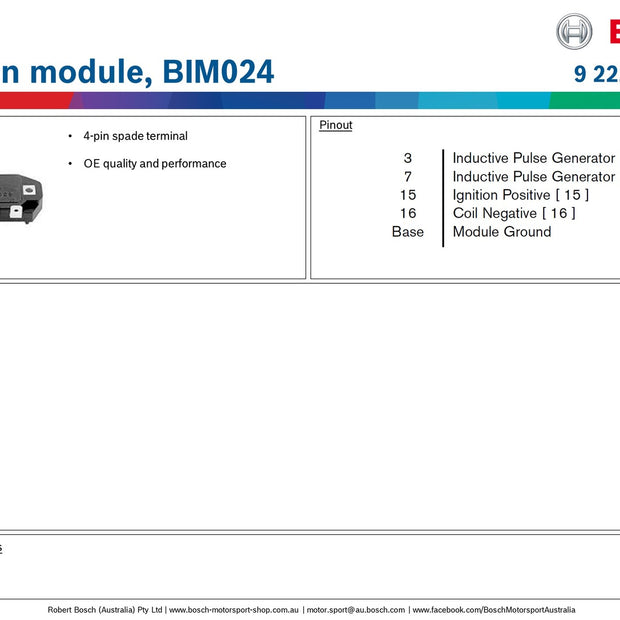Click 'Robert Bosch (Australia) Pty Ltd' footer text
This screenshot has width=620, height=620.
pyautogui.click(x=105, y=610)
